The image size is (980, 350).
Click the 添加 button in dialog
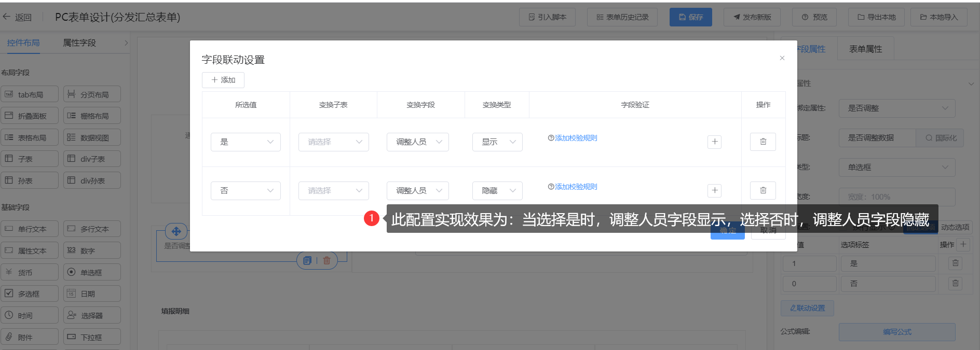(x=223, y=80)
